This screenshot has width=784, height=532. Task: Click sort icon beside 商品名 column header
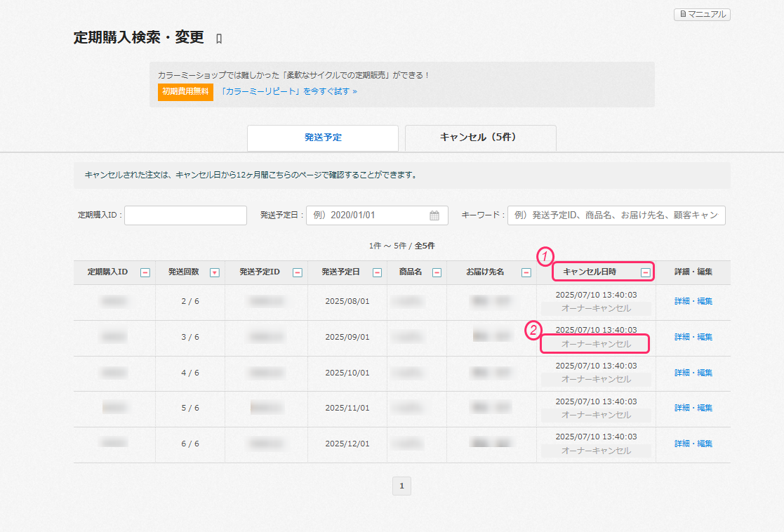click(x=437, y=272)
